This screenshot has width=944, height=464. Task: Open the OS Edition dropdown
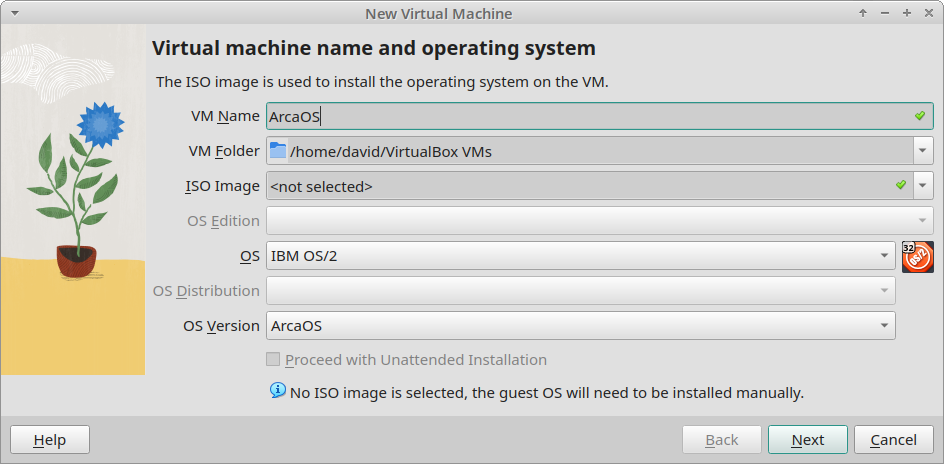600,221
